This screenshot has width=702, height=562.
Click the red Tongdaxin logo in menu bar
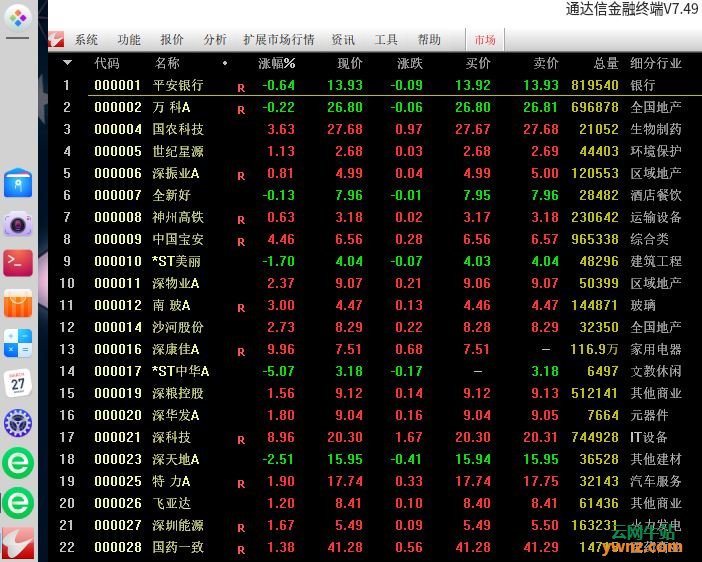[57, 40]
